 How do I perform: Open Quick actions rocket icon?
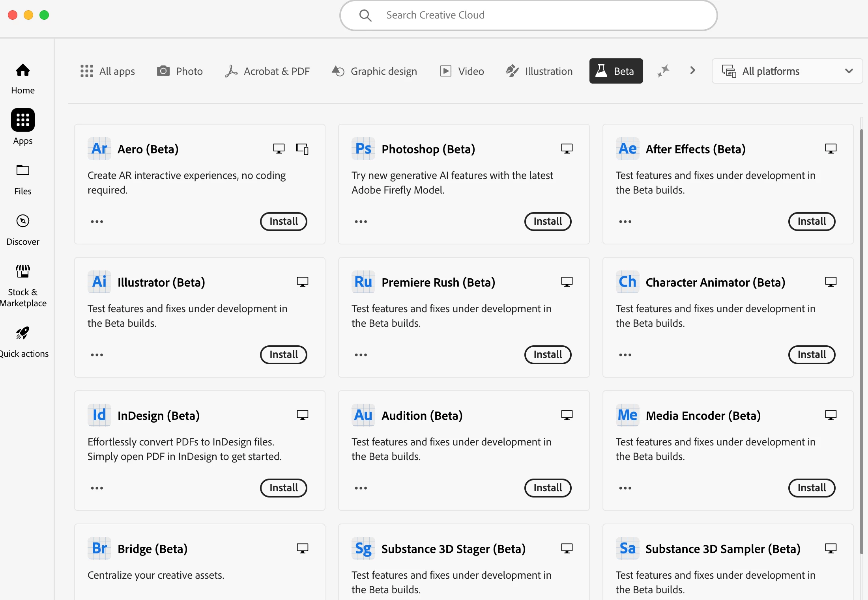(x=23, y=334)
